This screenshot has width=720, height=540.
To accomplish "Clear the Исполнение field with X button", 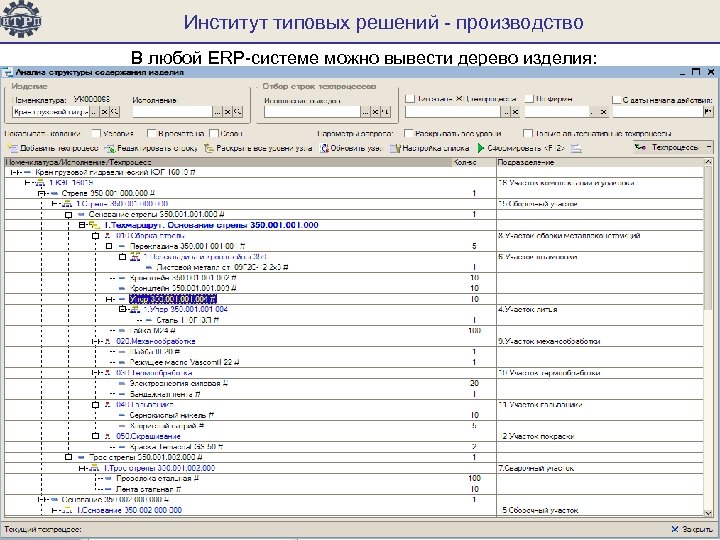I will tap(227, 112).
